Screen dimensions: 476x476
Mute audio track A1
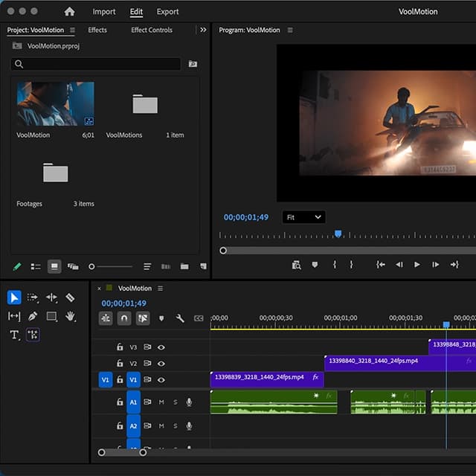(161, 402)
